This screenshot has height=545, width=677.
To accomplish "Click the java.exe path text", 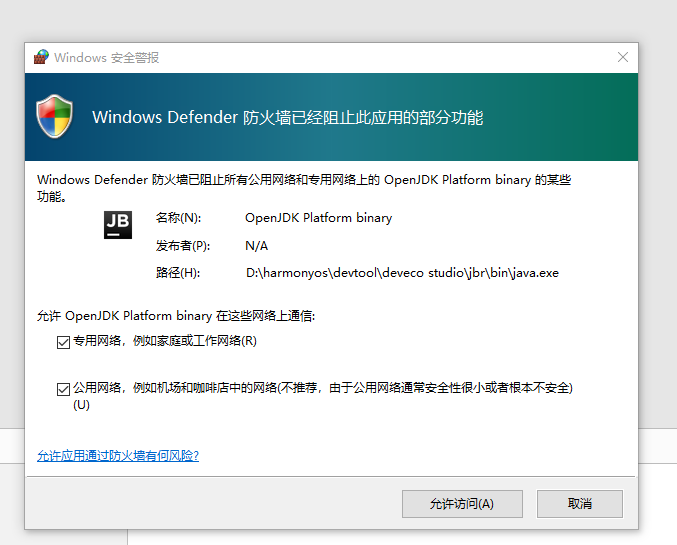I will (402, 273).
